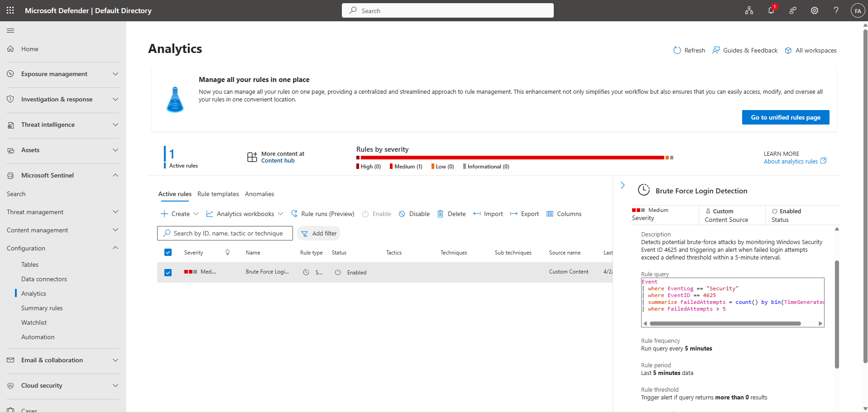Click Rule runs (Preview) button

[x=323, y=214]
